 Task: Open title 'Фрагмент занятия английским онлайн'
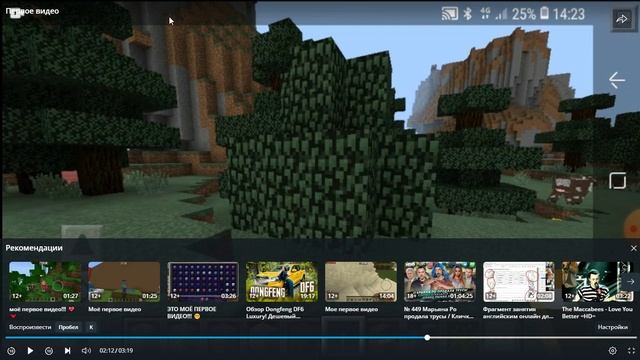pyautogui.click(x=518, y=313)
